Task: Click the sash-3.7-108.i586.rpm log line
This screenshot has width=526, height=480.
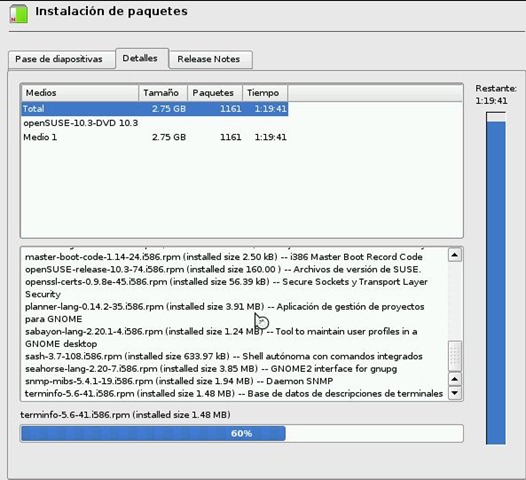Action: [224, 356]
